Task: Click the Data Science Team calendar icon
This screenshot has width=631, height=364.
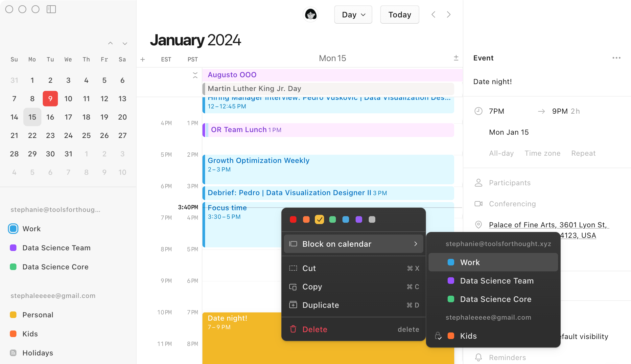Action: (13, 247)
